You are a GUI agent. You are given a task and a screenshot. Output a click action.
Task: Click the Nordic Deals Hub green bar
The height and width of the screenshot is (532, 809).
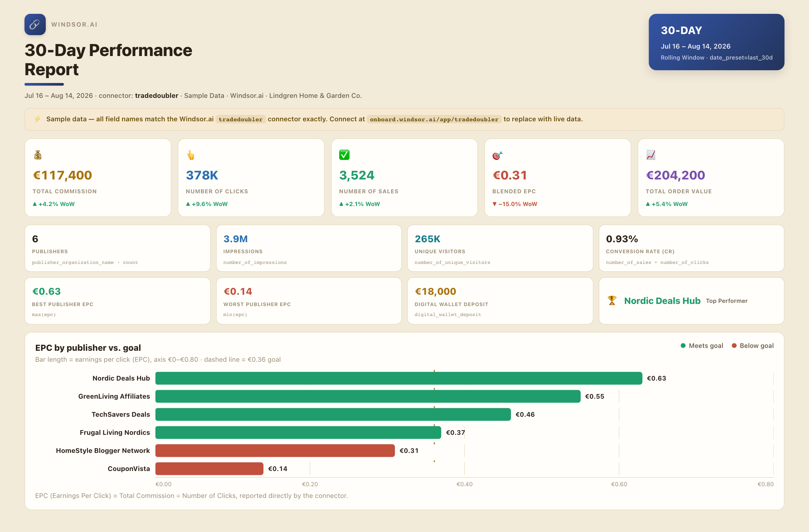399,378
